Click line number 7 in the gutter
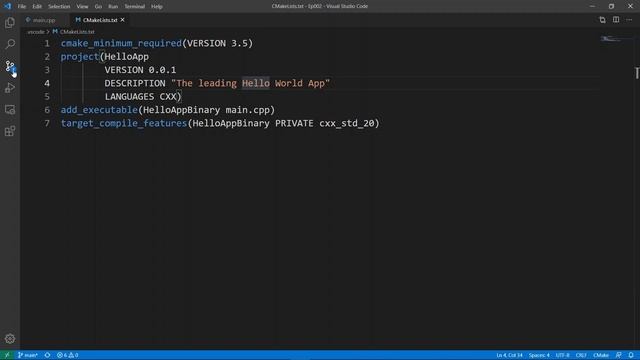The width and height of the screenshot is (640, 360). pyautogui.click(x=47, y=123)
